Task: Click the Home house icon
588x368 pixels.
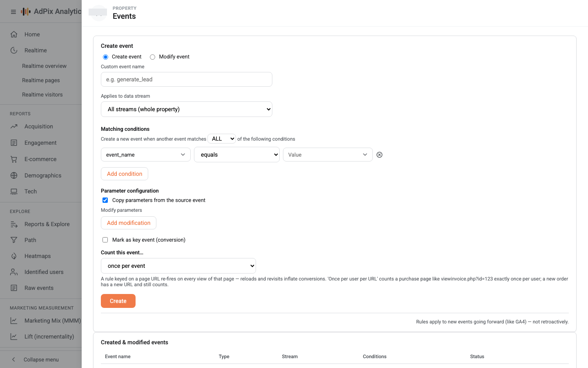Action: [x=14, y=34]
